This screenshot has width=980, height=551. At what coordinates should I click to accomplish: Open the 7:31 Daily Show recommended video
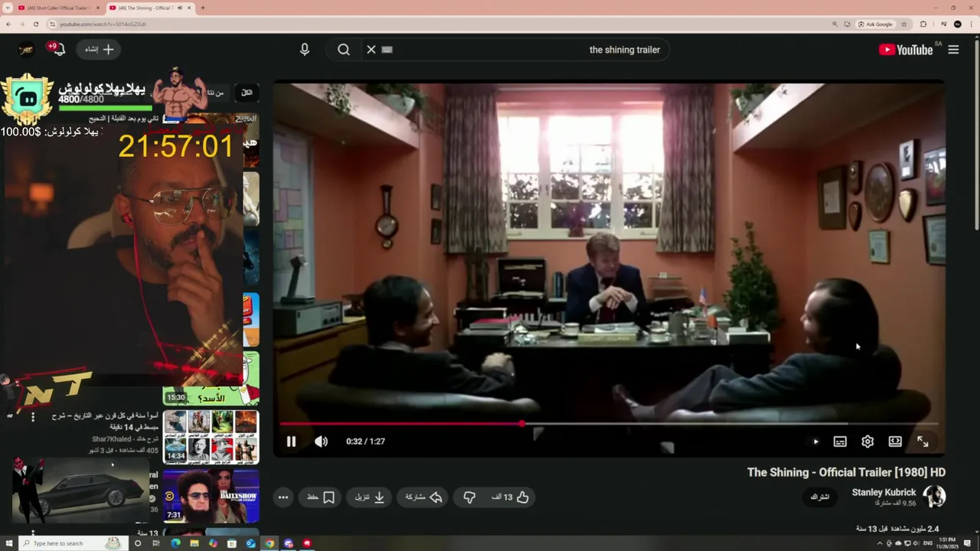[211, 496]
